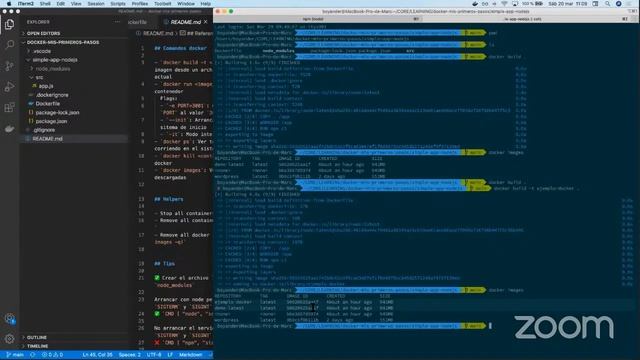
Task: Open the Apple menu
Action: click(9, 4)
